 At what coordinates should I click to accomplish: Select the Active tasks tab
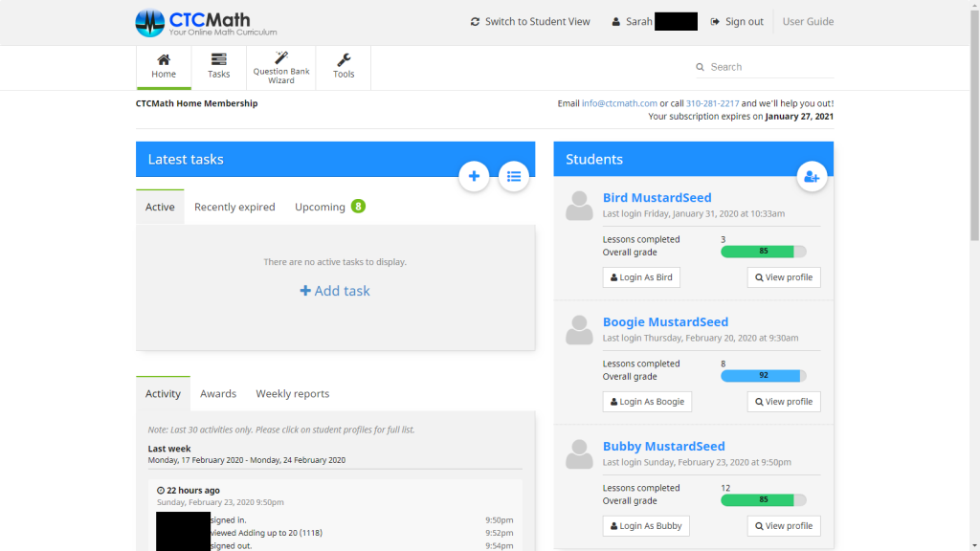[160, 207]
